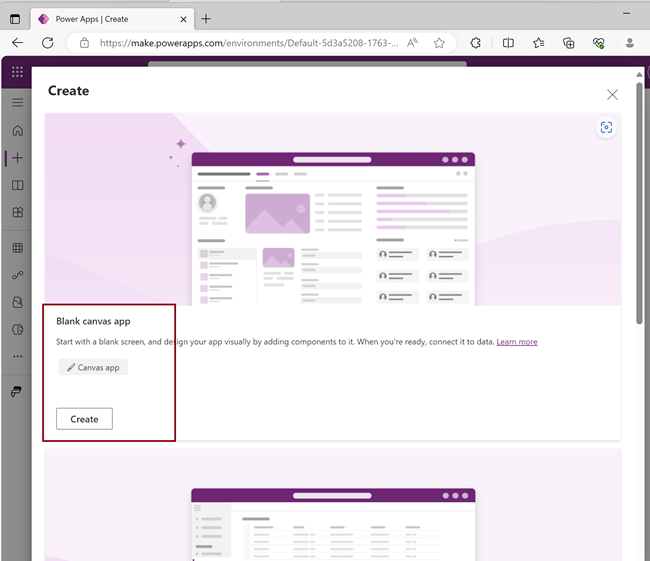The width and height of the screenshot is (650, 561).
Task: Close the Create dialog with X
Action: tap(612, 95)
